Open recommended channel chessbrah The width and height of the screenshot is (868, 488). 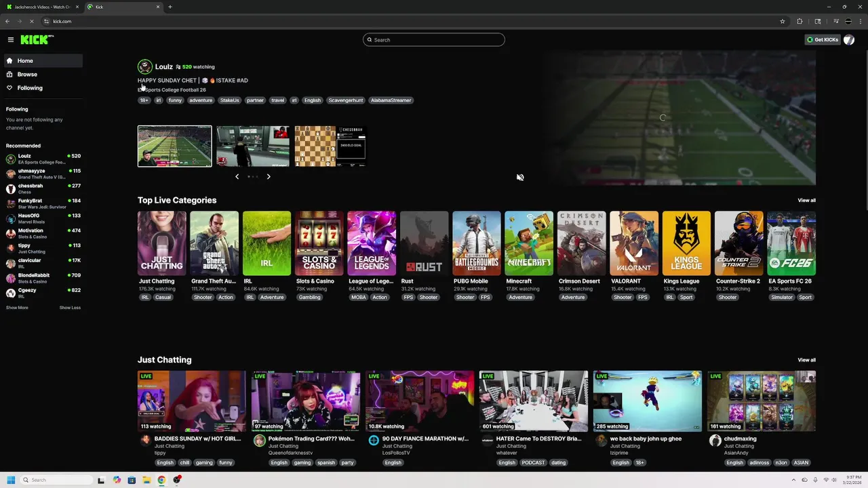43,188
